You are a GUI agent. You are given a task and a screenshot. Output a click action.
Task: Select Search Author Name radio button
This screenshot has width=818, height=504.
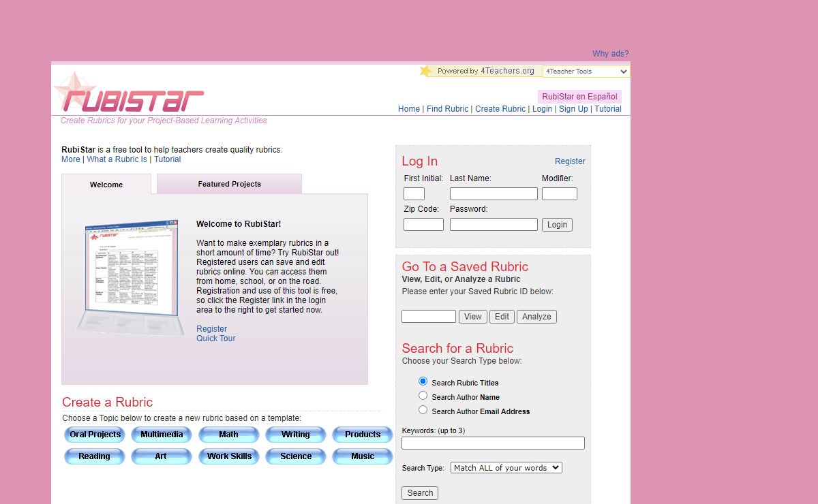tap(423, 396)
